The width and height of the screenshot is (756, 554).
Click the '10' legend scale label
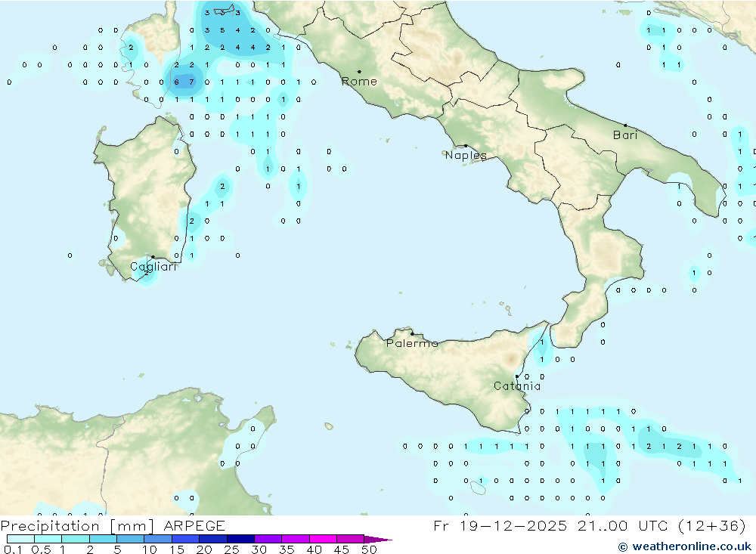(150, 549)
